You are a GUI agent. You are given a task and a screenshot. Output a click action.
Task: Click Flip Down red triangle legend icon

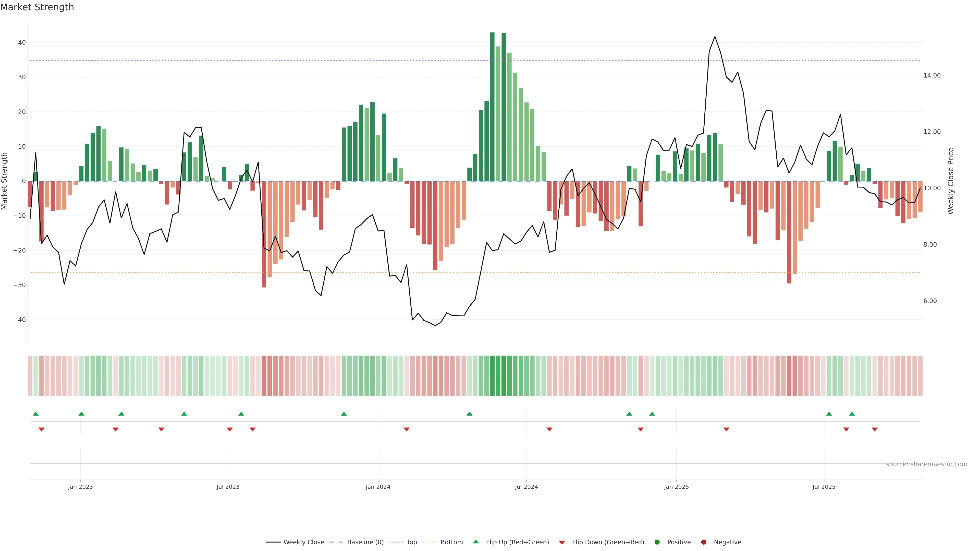(x=562, y=543)
